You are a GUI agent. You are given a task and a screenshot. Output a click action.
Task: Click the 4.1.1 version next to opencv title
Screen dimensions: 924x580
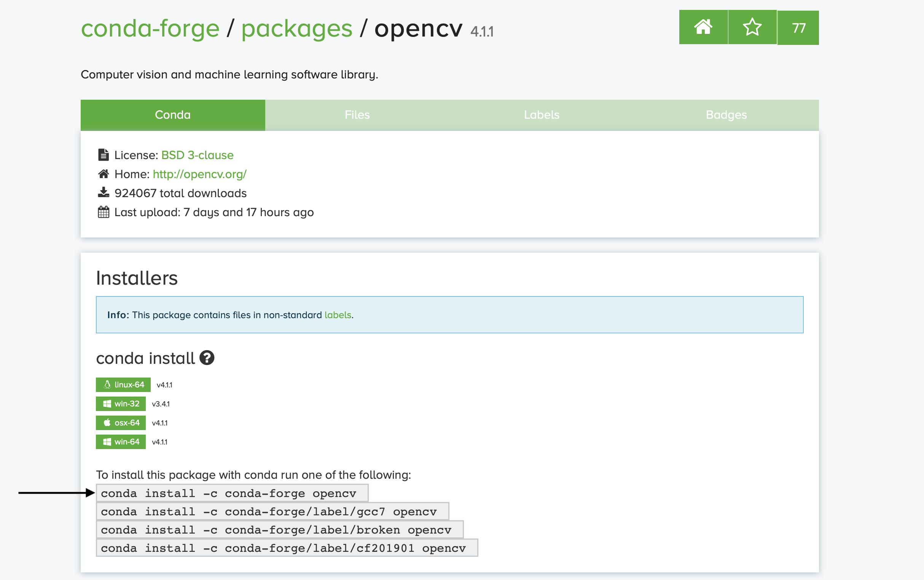482,32
